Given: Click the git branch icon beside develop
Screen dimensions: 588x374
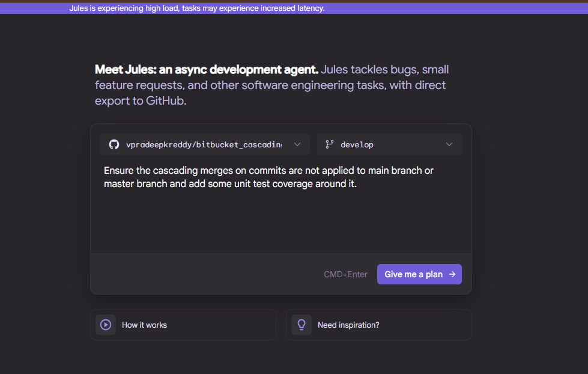Looking at the screenshot, I should coord(329,145).
